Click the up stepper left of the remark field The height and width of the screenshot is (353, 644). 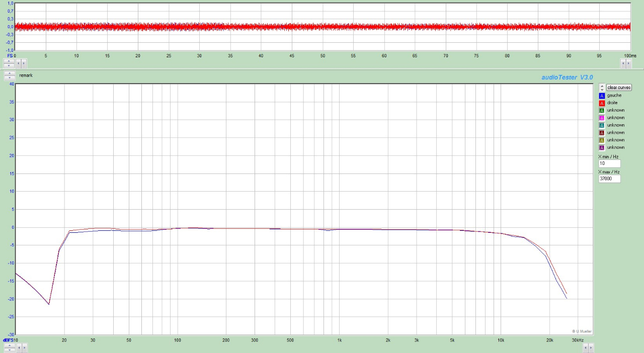[x=9, y=73]
